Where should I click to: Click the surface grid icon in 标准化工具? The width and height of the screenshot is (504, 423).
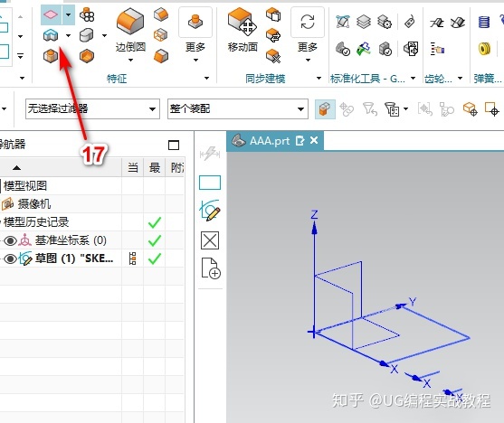click(x=343, y=22)
